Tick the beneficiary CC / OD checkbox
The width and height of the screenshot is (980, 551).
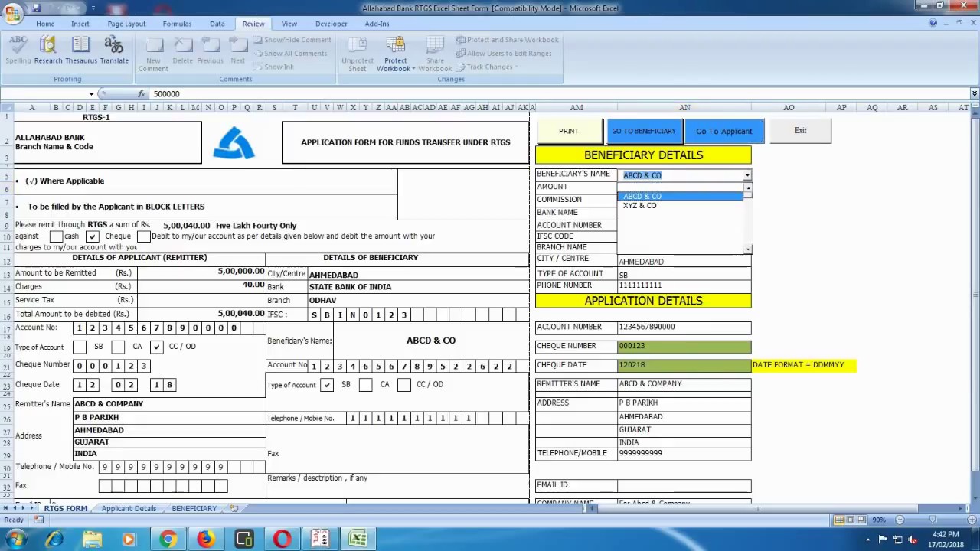[x=403, y=385]
